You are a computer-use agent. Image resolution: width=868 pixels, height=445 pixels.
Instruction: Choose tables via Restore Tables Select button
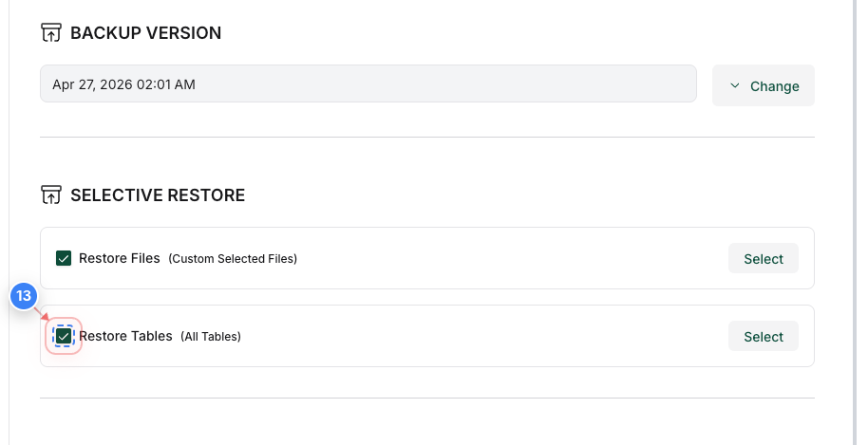[763, 336]
